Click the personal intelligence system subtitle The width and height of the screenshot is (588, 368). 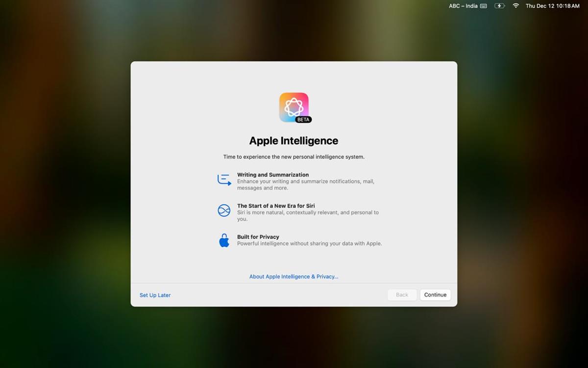pos(294,157)
